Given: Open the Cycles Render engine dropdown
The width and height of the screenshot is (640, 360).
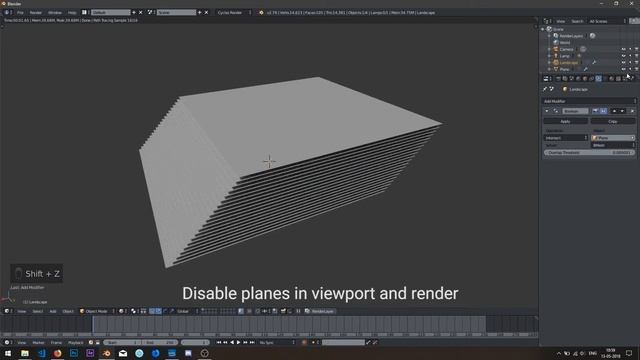Looking at the screenshot, I should coord(233,13).
